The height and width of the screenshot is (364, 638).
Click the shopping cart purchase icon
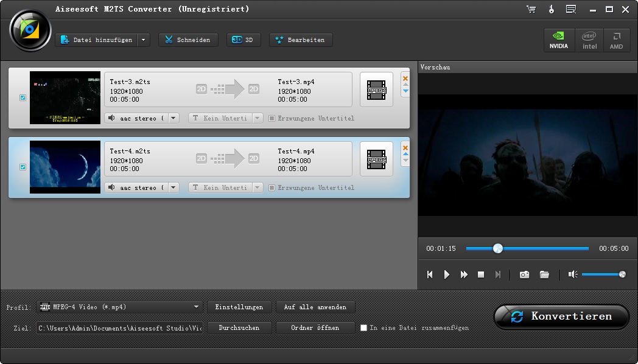(x=531, y=9)
